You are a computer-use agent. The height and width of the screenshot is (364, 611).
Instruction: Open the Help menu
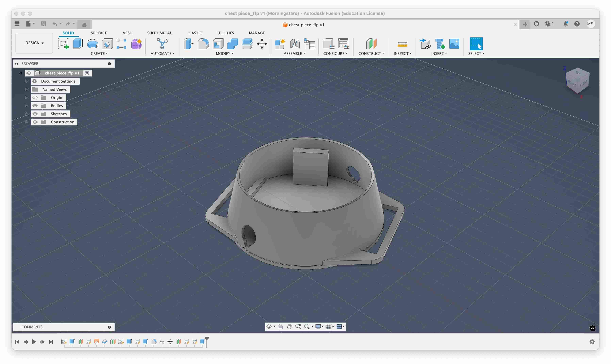577,24
